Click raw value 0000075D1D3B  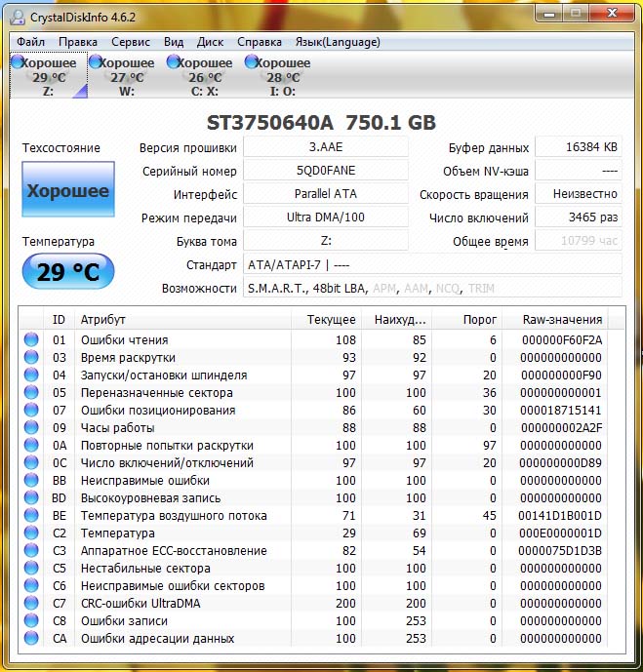pyautogui.click(x=560, y=551)
